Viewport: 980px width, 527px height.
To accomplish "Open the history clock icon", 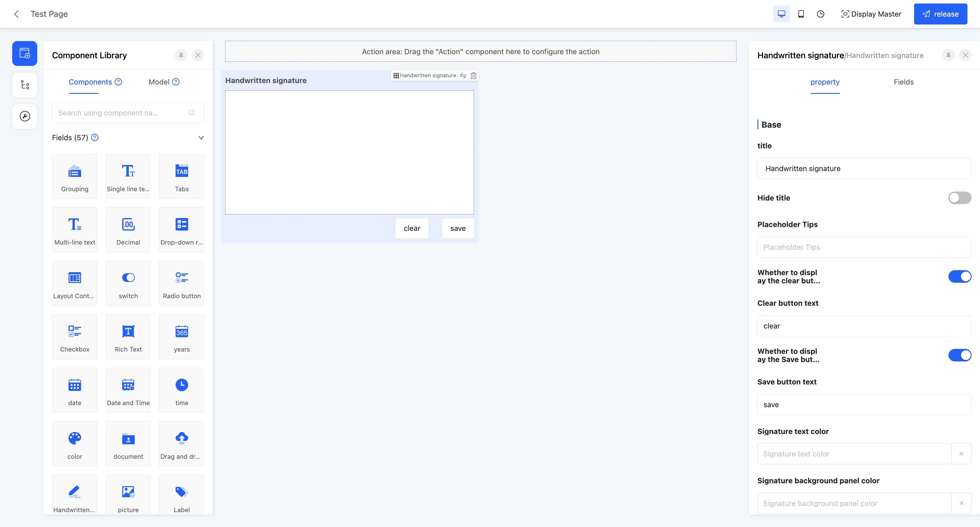I will 820,14.
